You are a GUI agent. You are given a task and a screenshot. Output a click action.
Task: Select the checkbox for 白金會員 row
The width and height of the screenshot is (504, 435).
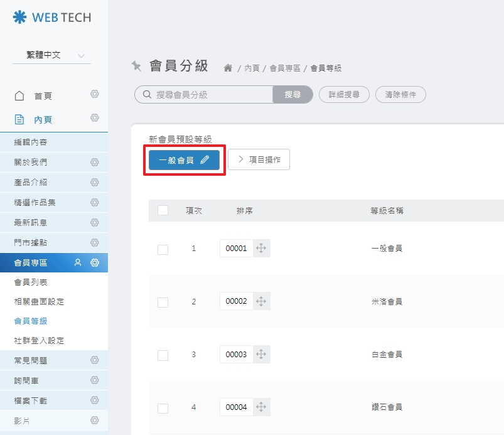coord(163,355)
